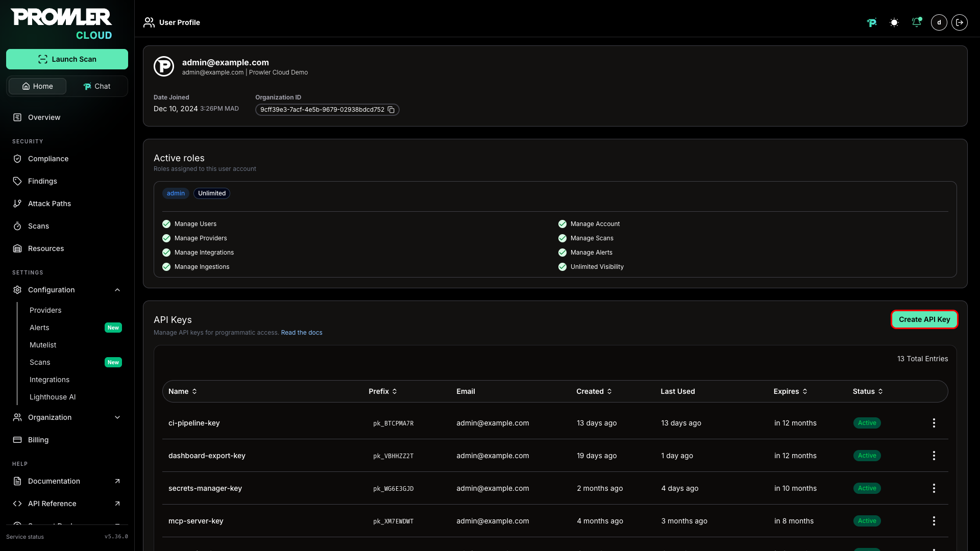980x551 pixels.
Task: Click the Scans stopwatch icon
Action: (17, 226)
